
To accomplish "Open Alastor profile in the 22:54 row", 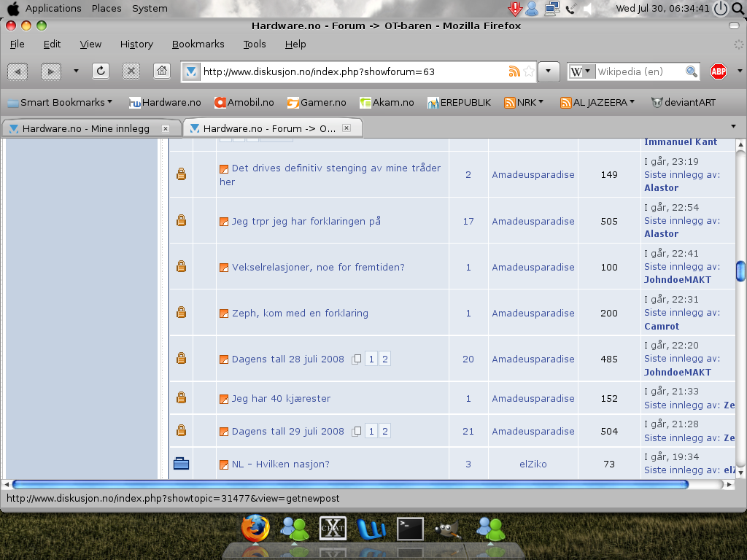I will click(661, 234).
